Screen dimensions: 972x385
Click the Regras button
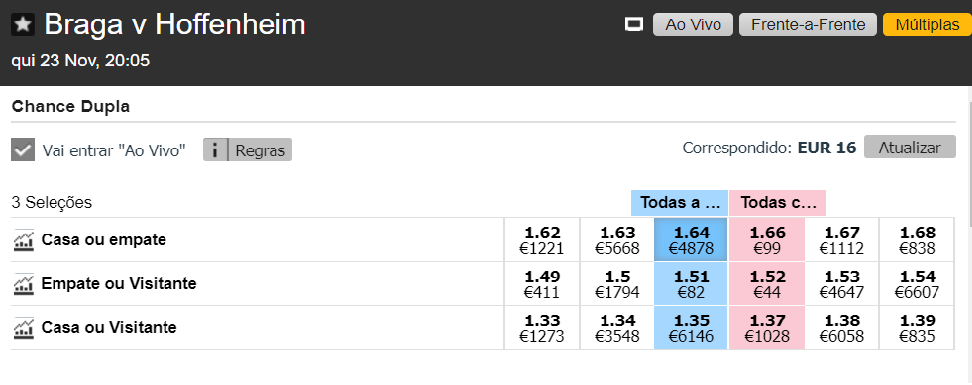pyautogui.click(x=260, y=149)
